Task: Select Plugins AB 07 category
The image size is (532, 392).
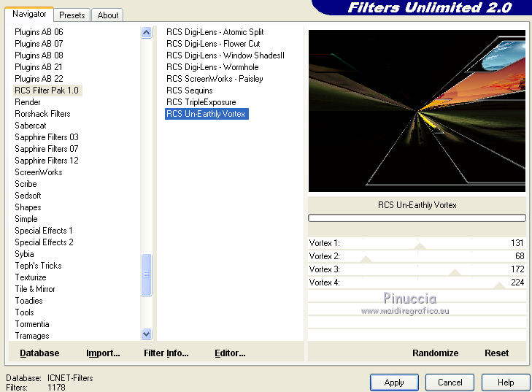Action: (x=39, y=44)
